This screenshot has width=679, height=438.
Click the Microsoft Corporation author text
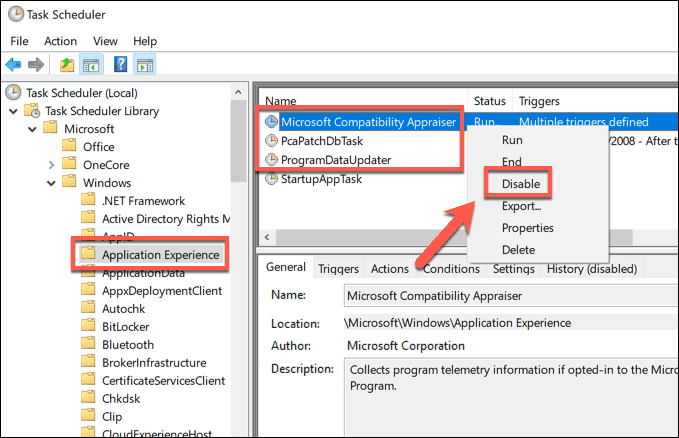pyautogui.click(x=406, y=346)
